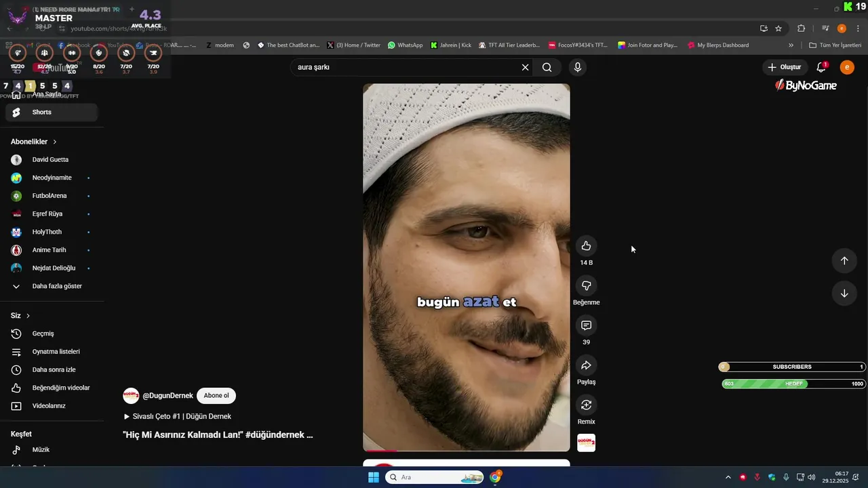868x488 pixels.
Task: Open Anime Tarih channel
Action: 52,250
